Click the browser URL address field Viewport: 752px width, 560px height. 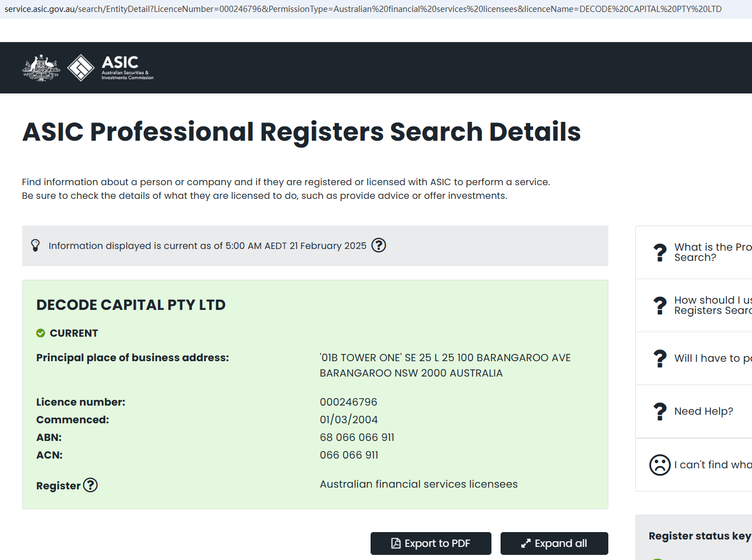click(x=363, y=9)
